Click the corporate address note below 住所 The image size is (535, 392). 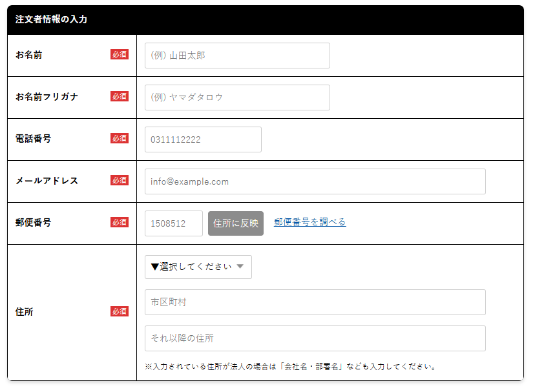pyautogui.click(x=291, y=367)
